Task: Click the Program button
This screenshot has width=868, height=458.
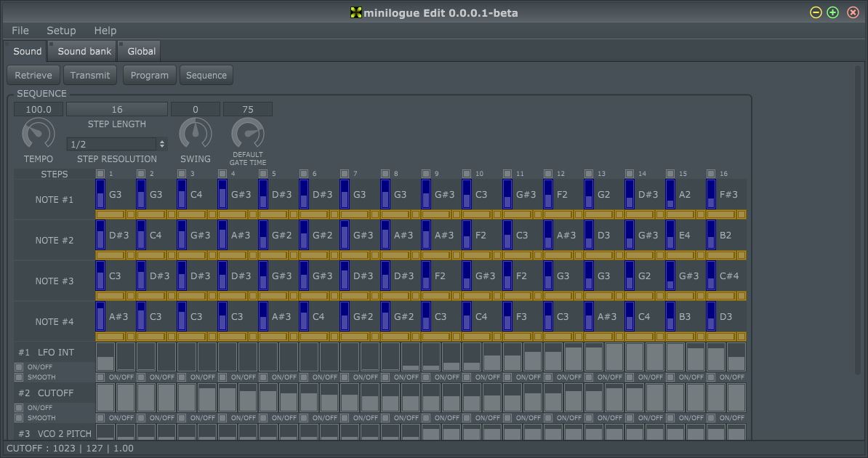Action: coord(150,76)
